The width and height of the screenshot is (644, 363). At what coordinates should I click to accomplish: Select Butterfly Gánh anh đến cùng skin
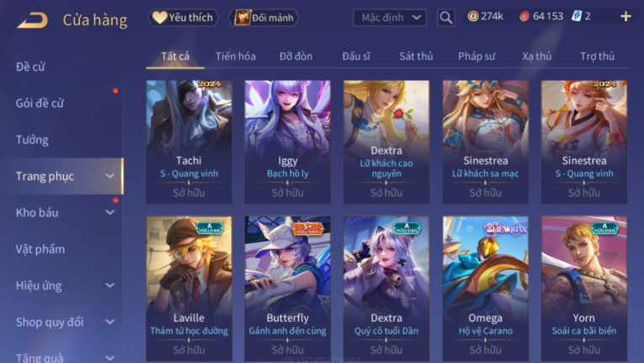click(288, 289)
